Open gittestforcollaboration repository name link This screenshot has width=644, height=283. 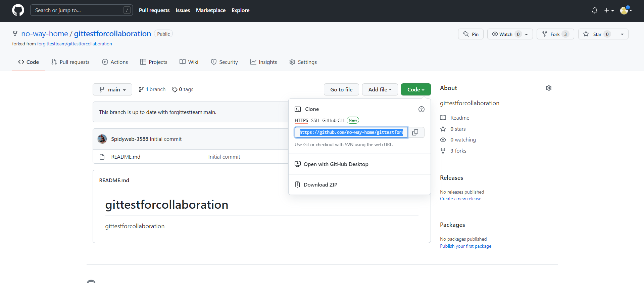[x=112, y=34]
